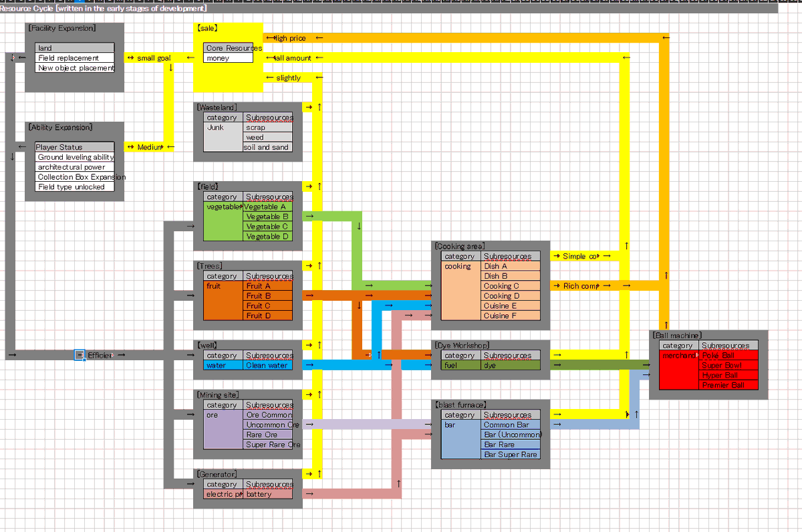Click the [Cooking area] header
Image resolution: width=802 pixels, height=532 pixels.
click(x=460, y=247)
